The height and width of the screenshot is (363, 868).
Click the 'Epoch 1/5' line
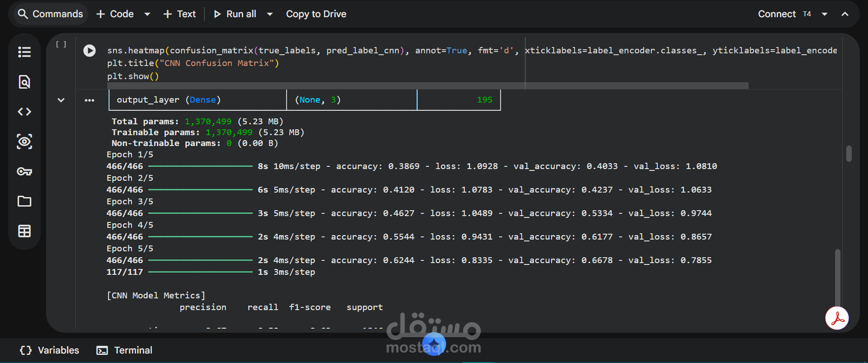point(130,155)
